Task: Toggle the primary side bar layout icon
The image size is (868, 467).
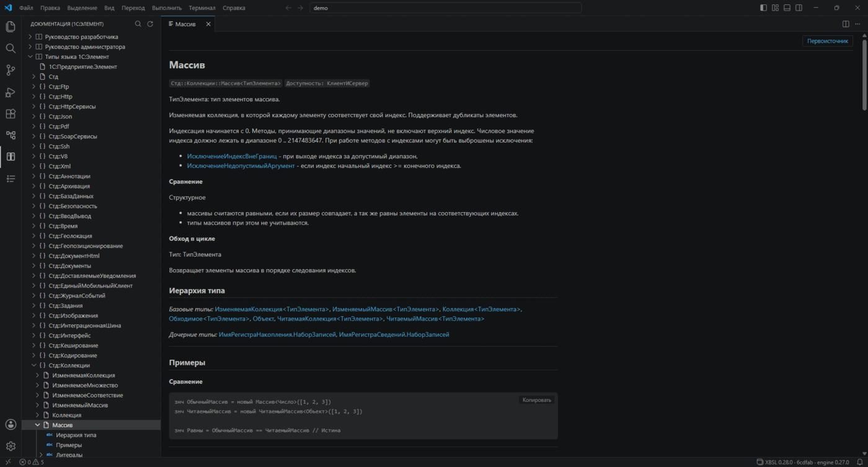Action: coord(763,8)
